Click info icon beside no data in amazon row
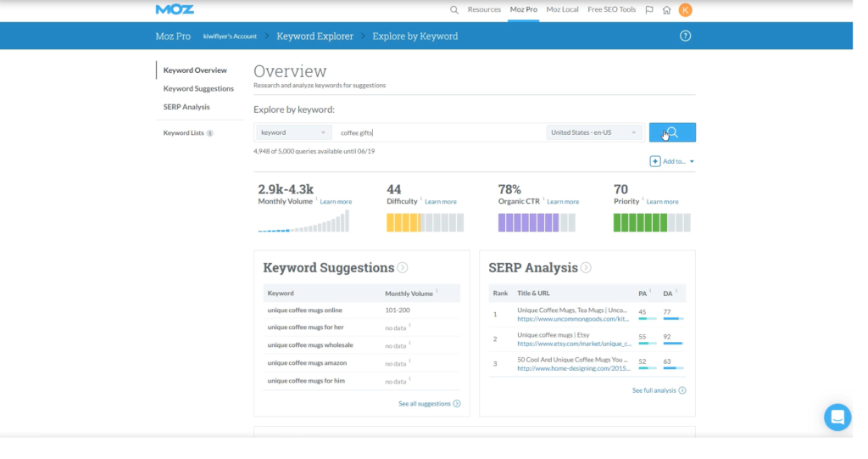The image size is (868, 459). click(409, 361)
